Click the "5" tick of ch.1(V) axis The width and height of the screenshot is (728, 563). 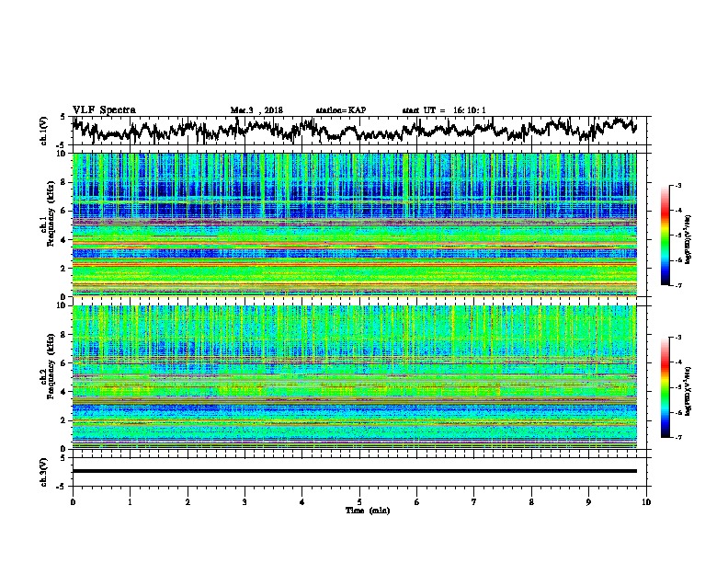63,117
